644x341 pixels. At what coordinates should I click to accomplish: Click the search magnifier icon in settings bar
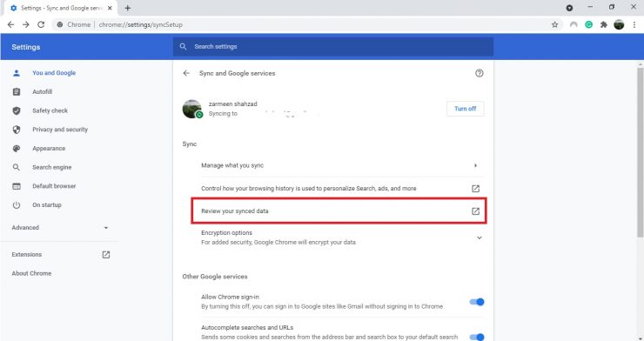(183, 47)
